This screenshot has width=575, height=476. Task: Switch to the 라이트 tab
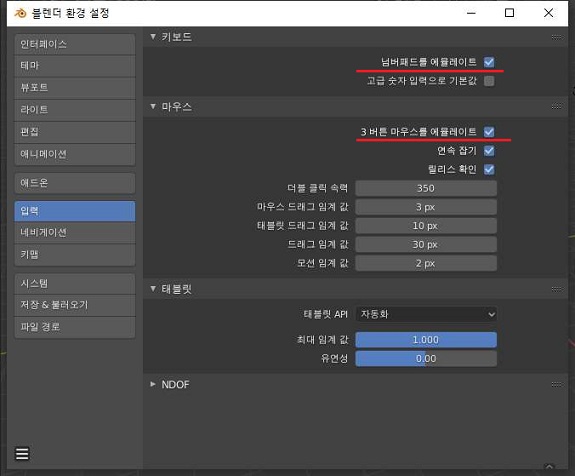[75, 110]
